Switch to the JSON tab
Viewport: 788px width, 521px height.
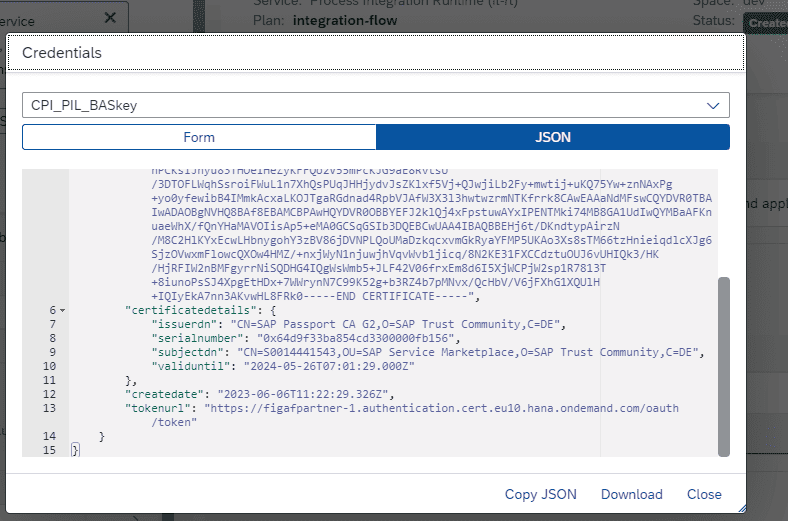pyautogui.click(x=553, y=137)
